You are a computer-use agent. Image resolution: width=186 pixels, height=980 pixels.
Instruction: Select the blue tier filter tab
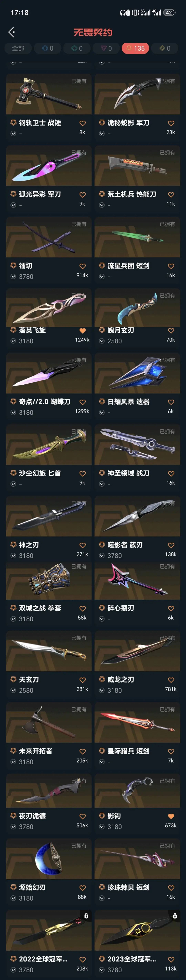(48, 48)
